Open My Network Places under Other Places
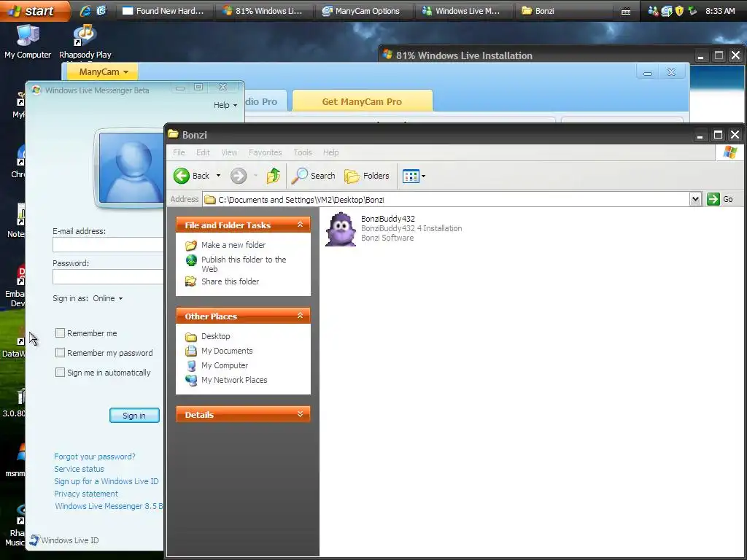Screen dimensions: 747x560 234,380
